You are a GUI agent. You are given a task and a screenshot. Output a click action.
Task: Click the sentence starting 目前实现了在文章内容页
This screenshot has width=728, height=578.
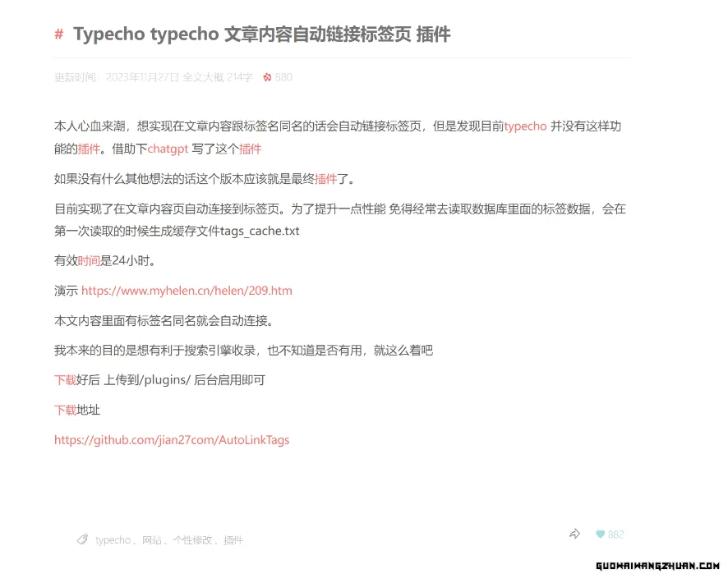(340, 220)
